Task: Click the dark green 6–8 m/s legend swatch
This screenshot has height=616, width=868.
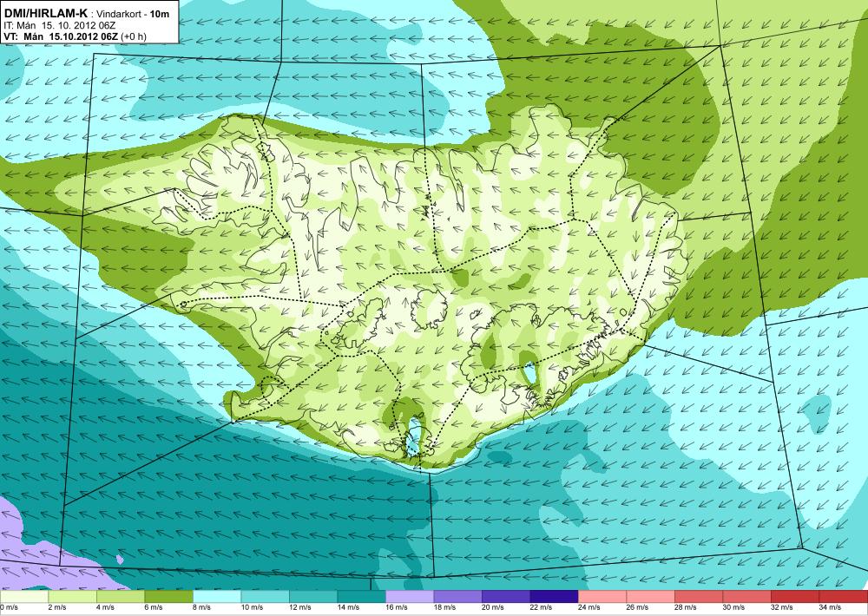Action: coord(169,597)
